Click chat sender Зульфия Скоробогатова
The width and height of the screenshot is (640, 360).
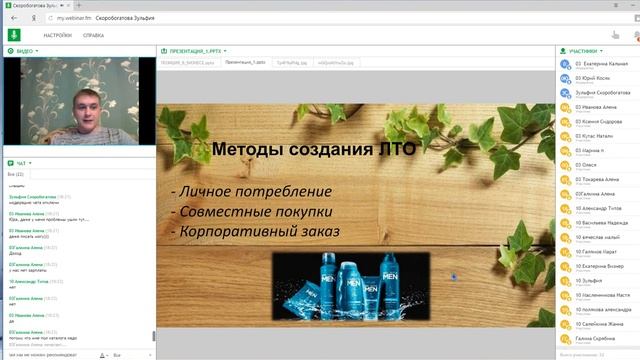click(x=32, y=197)
